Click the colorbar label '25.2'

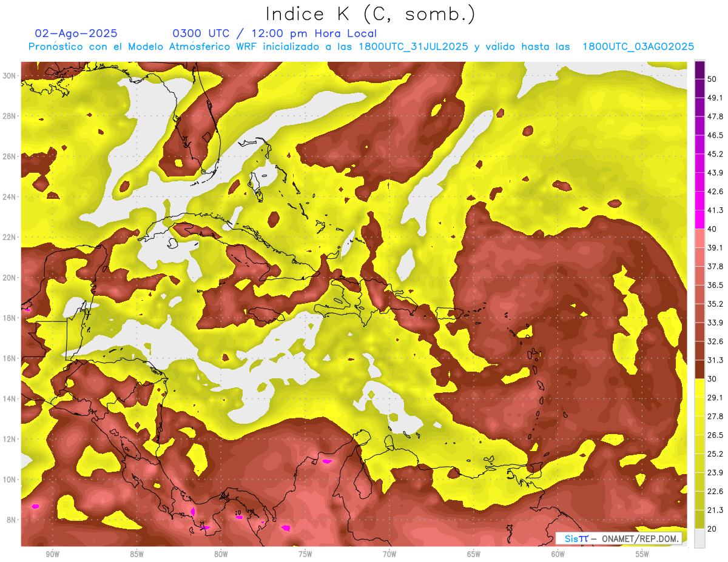coord(715,454)
